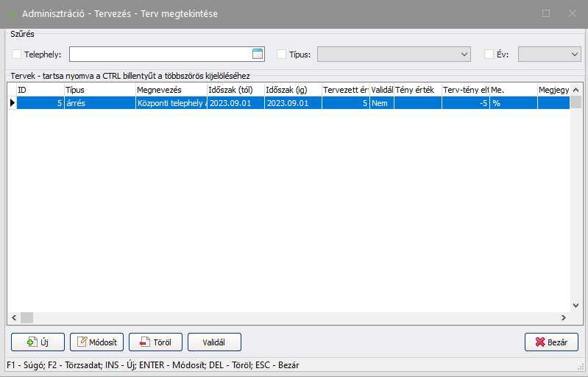Open the Típus dropdown list

pyautogui.click(x=464, y=54)
